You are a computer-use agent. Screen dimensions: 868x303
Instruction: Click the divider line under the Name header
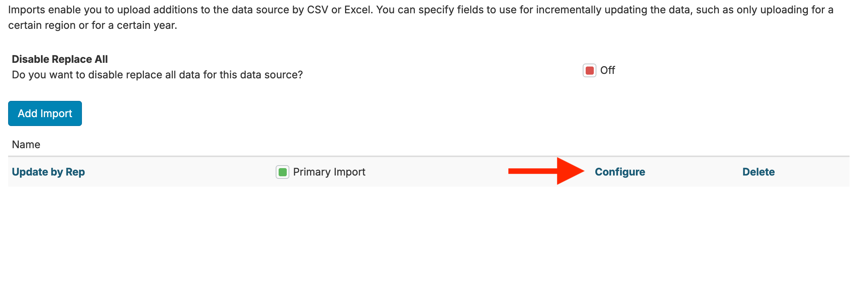pyautogui.click(x=428, y=156)
